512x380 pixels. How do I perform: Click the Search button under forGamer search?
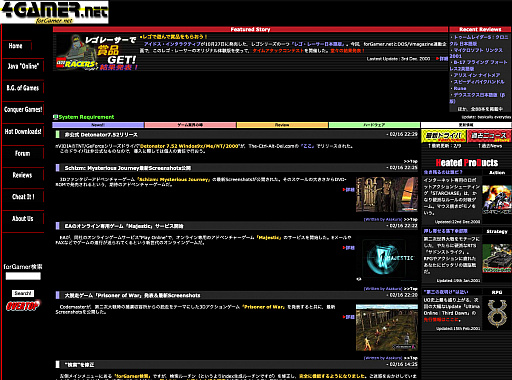click(x=23, y=293)
